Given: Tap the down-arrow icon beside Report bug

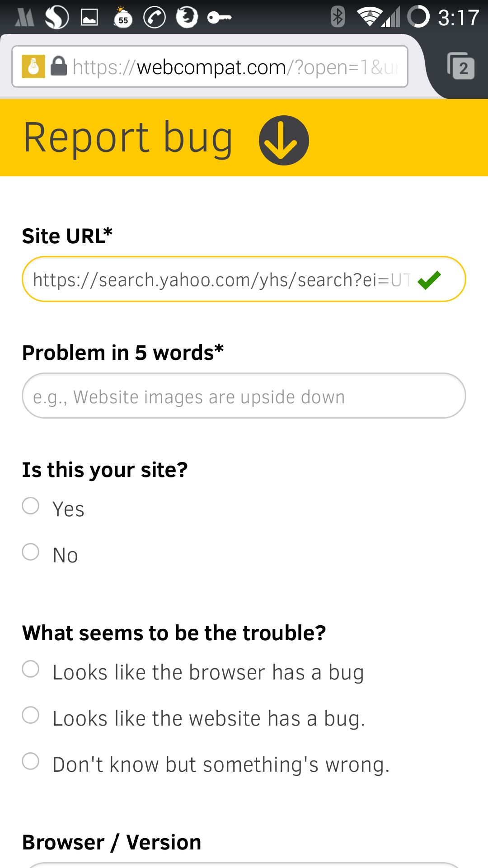Looking at the screenshot, I should (x=284, y=140).
